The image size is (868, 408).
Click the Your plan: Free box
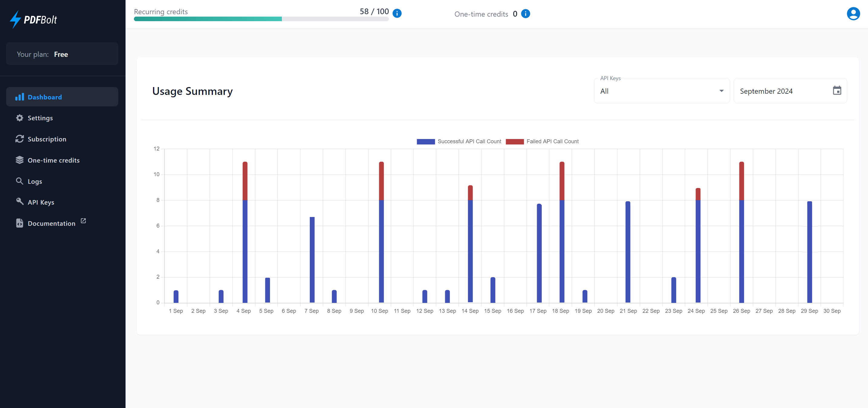pos(62,54)
